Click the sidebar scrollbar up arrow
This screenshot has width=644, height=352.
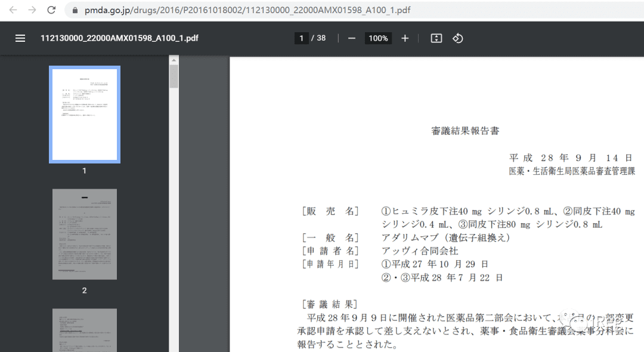[174, 60]
